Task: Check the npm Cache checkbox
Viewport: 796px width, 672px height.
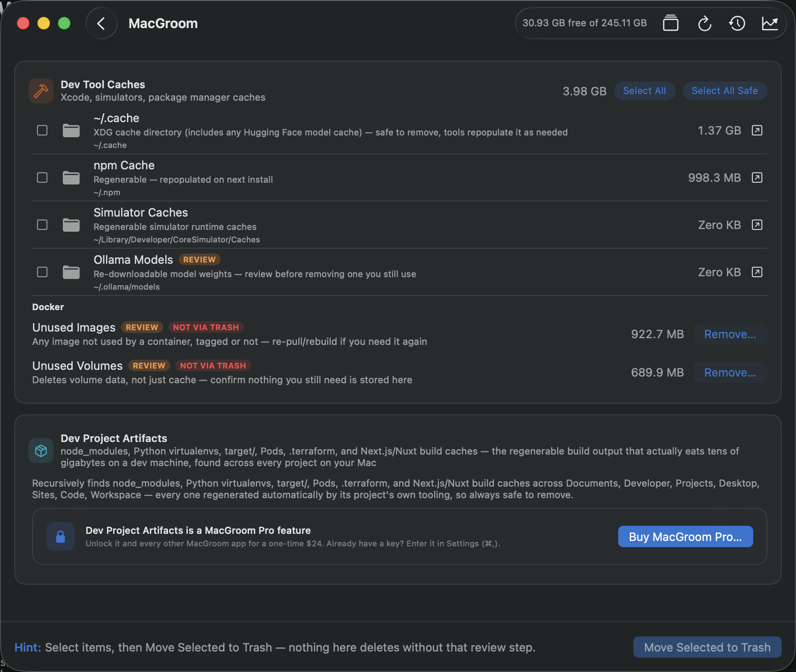Action: (x=42, y=178)
